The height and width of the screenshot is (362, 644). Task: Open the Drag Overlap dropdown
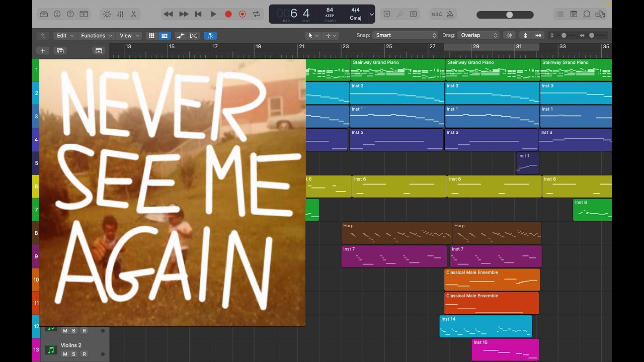point(478,36)
